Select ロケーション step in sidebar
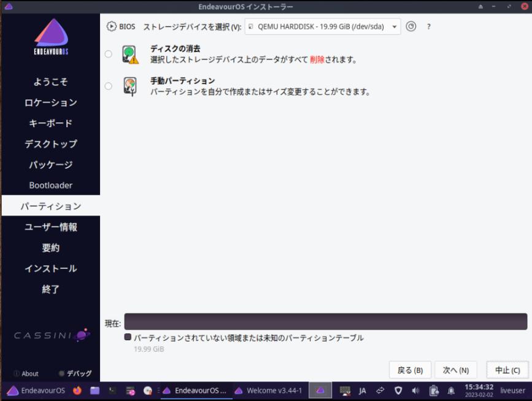The height and width of the screenshot is (401, 532). point(51,103)
